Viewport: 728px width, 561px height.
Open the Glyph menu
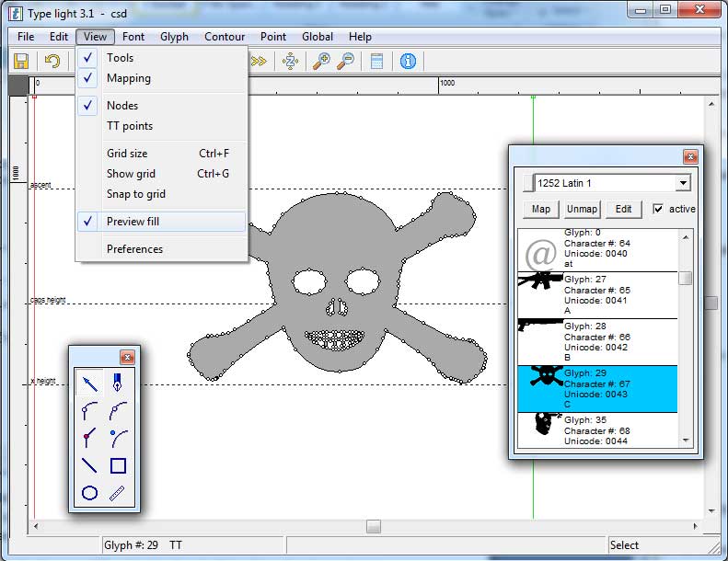(x=174, y=37)
